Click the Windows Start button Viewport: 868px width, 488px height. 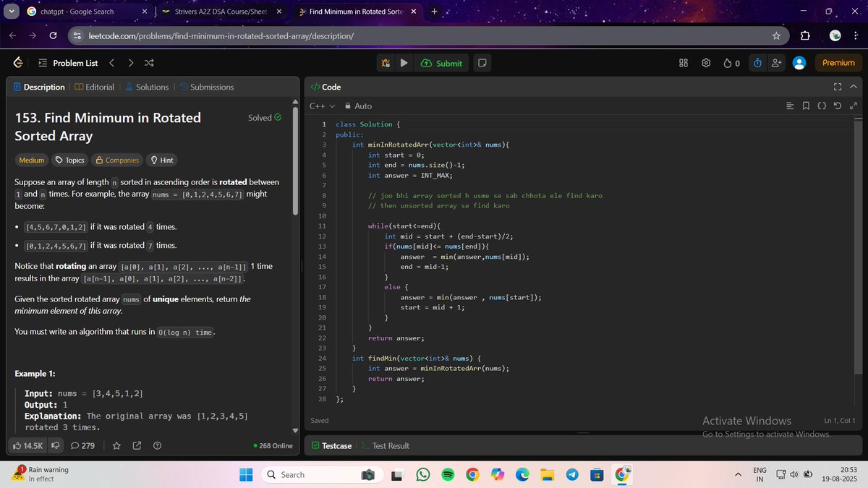(x=246, y=474)
